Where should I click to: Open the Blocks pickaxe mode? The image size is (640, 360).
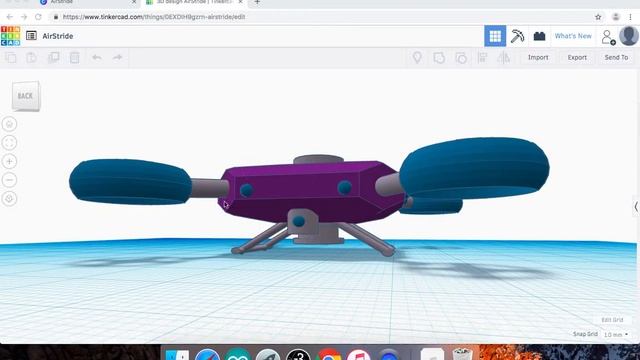(517, 36)
